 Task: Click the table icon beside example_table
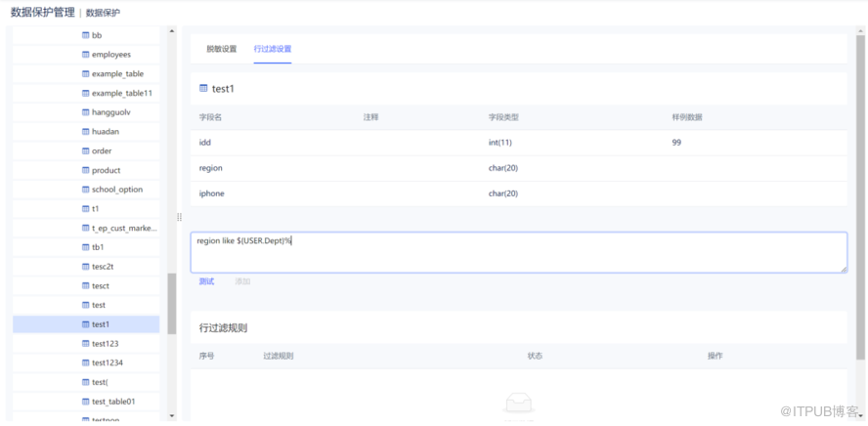[85, 73]
